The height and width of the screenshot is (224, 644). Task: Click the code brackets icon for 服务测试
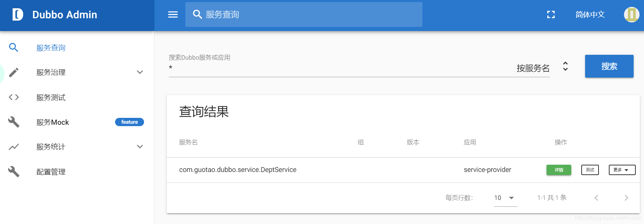(14, 97)
